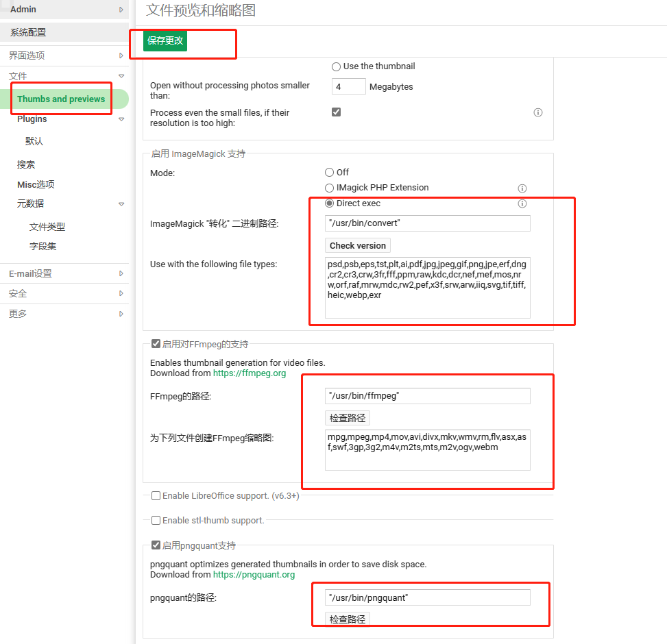The width and height of the screenshot is (667, 644).
Task: Click the 保存更改 button
Action: tap(165, 40)
